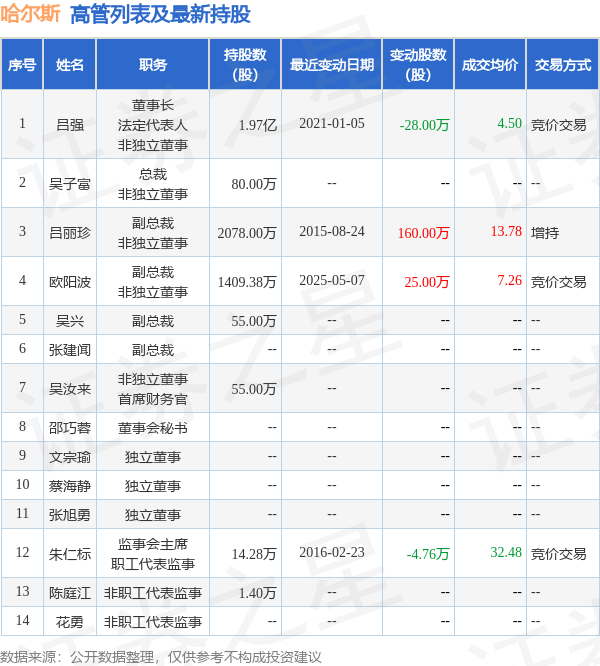Click the name 邵巧蓉
This screenshot has width=600, height=666.
click(70, 428)
